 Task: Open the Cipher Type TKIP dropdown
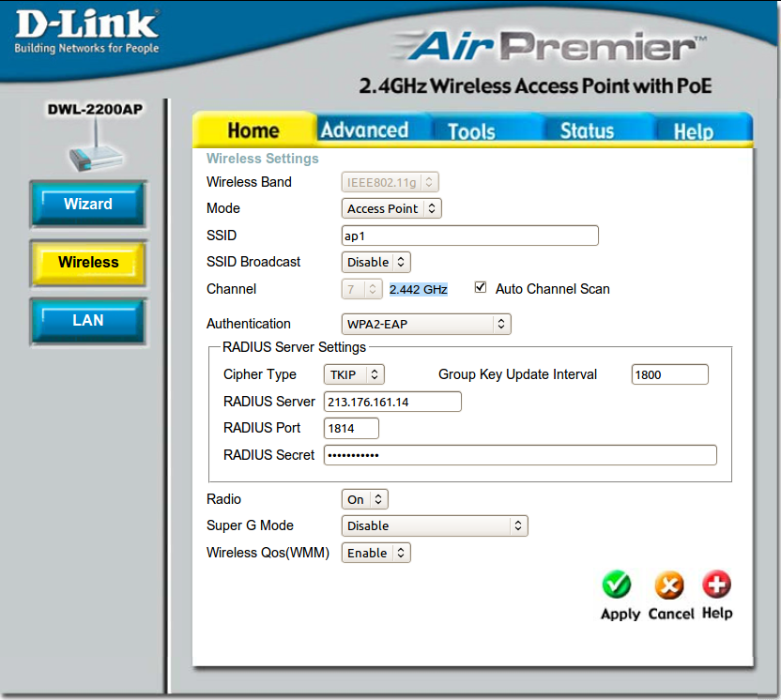(x=354, y=374)
